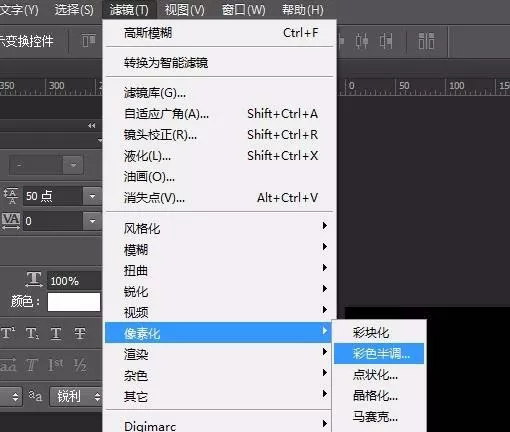Collapse Character panel with double arrows

91,126
